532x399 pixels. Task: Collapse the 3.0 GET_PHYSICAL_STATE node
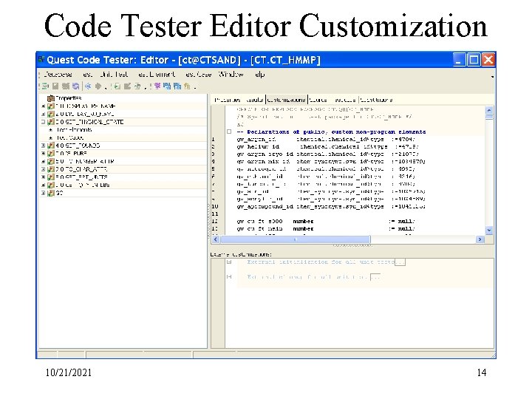[x=43, y=122]
